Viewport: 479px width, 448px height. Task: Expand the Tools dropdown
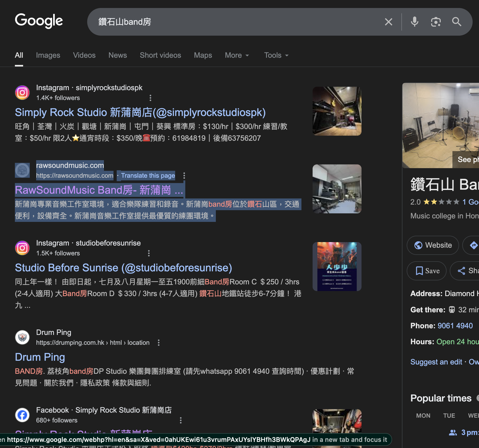pos(276,55)
